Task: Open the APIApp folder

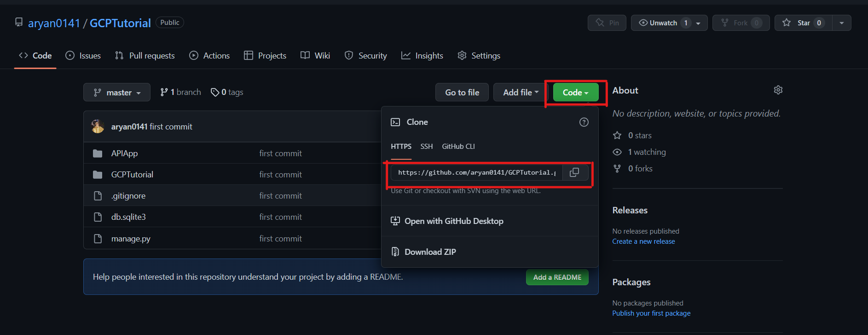Action: pyautogui.click(x=124, y=153)
